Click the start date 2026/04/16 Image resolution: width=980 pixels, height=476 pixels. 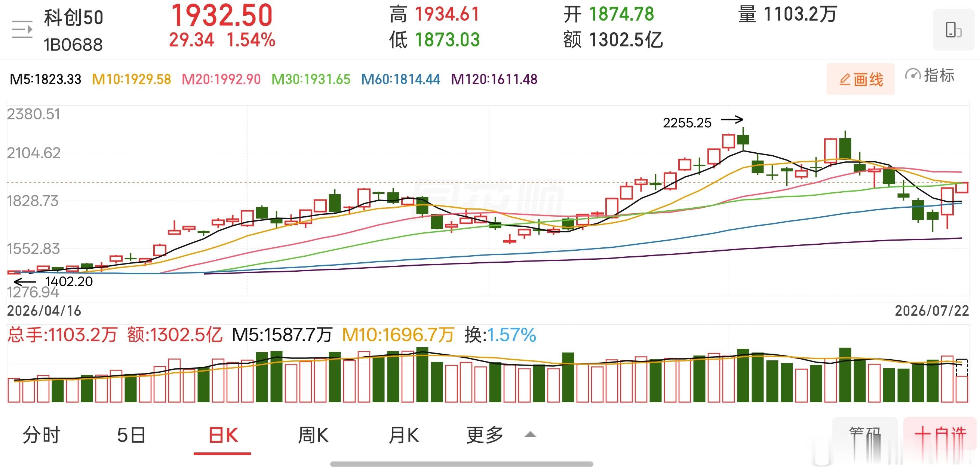(x=44, y=311)
